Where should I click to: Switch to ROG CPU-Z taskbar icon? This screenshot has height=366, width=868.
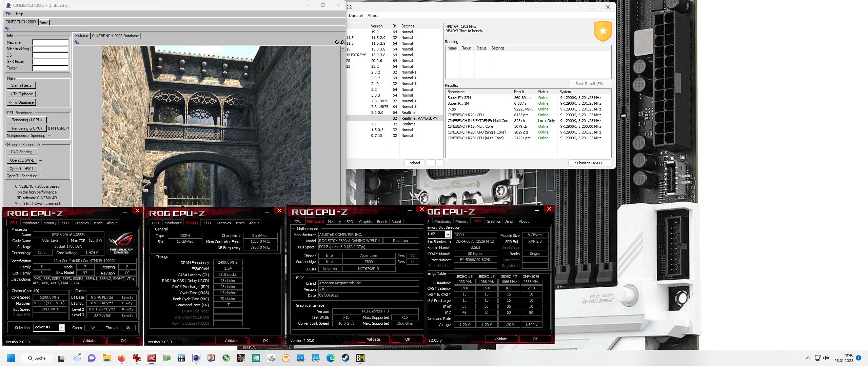tap(152, 358)
